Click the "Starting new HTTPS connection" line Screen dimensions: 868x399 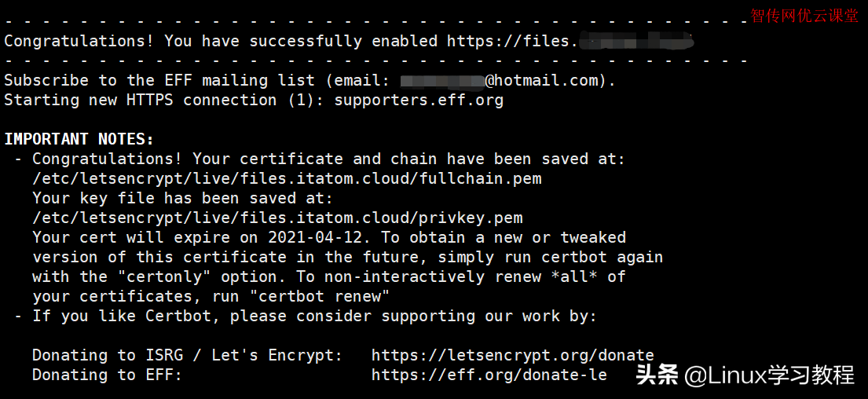[141, 101]
